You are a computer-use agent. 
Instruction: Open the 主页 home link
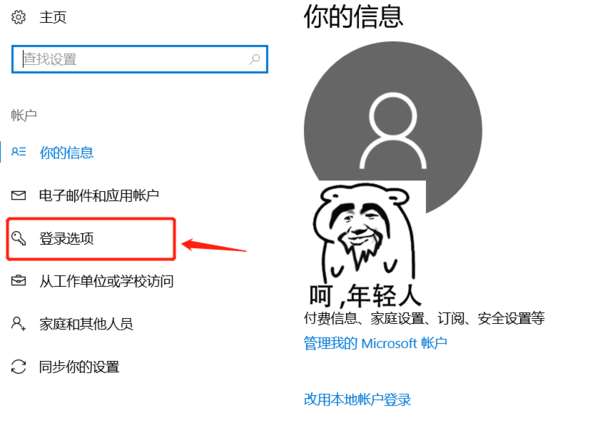point(53,17)
